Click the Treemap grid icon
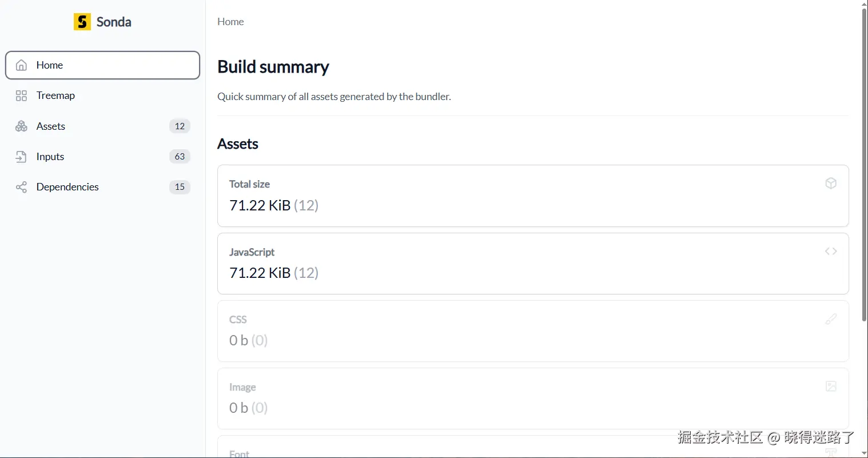The image size is (868, 458). click(21, 95)
